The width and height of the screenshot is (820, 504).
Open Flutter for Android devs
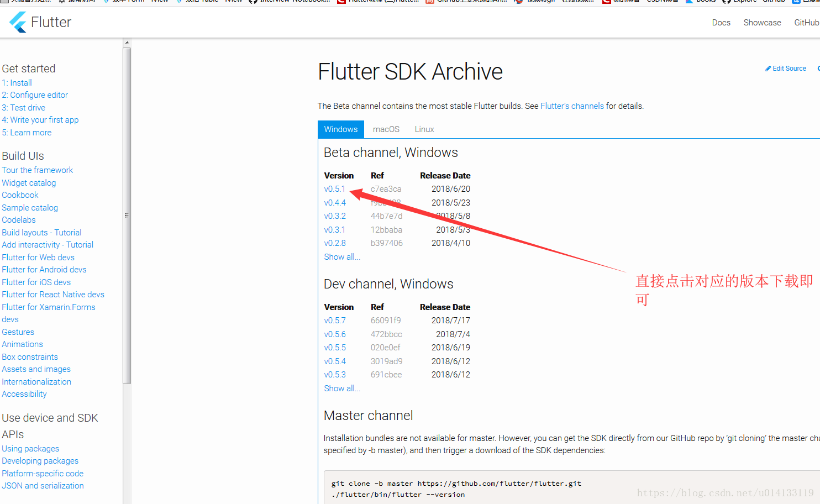(x=44, y=270)
